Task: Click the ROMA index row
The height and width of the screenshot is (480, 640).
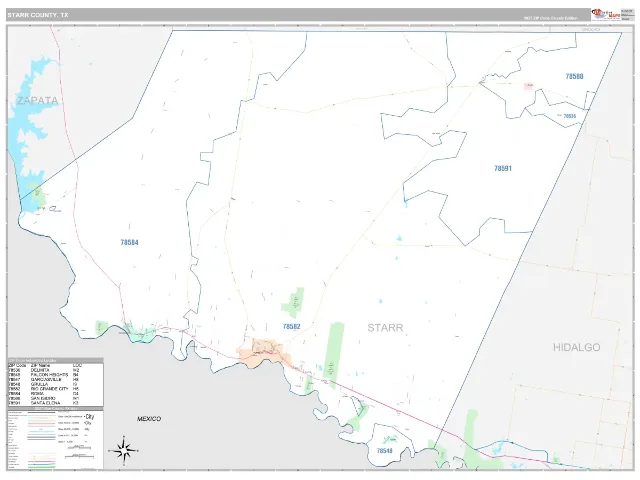Action: coord(55,393)
